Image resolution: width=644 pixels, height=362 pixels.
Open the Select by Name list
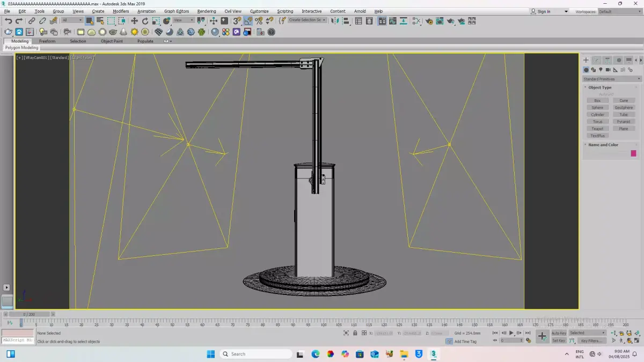(100, 21)
